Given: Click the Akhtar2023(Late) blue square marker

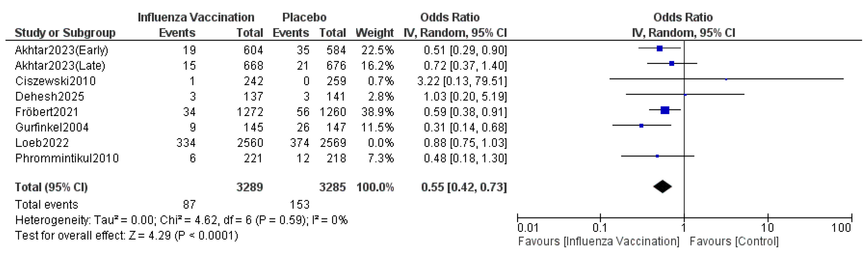Looking at the screenshot, I should 671,63.
